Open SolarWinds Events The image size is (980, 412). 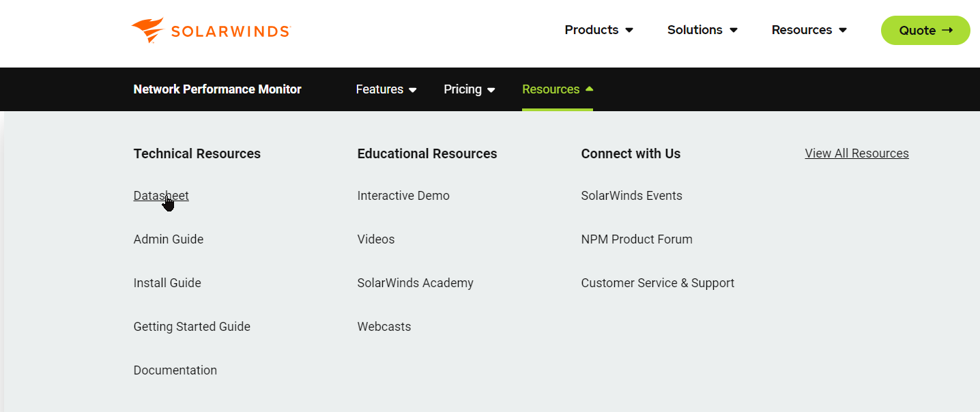tap(632, 196)
